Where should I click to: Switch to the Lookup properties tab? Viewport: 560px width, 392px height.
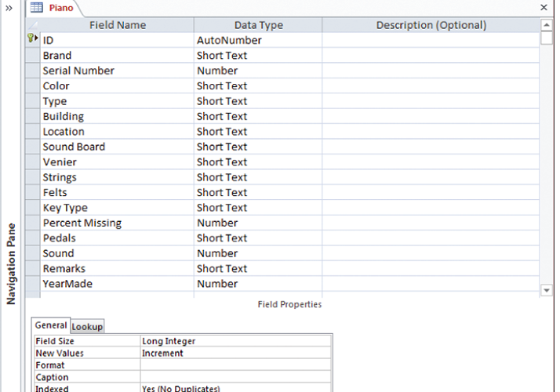87,327
